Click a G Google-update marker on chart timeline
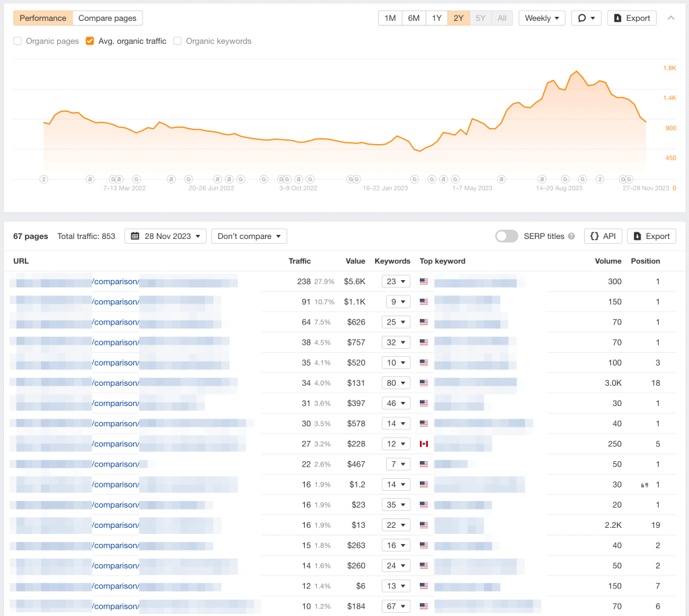This screenshot has height=616, width=689. point(137,180)
